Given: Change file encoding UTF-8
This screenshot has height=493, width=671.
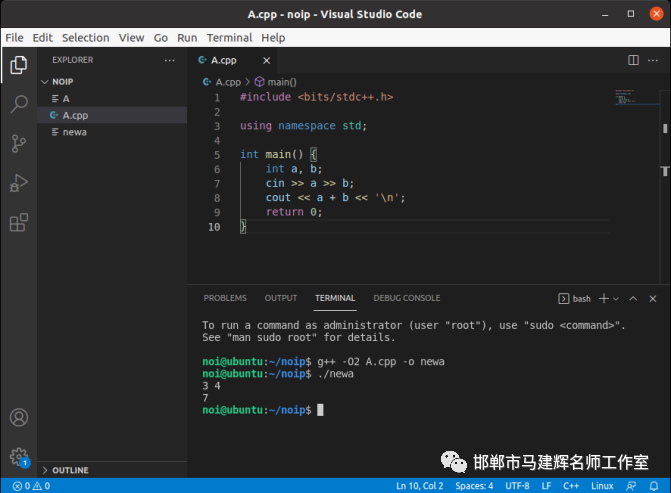Looking at the screenshot, I should click(x=517, y=486).
